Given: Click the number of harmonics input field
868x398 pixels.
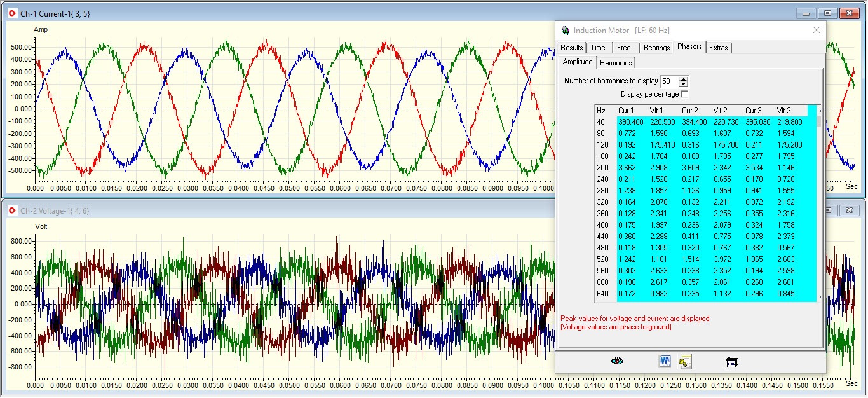Looking at the screenshot, I should tap(669, 81).
